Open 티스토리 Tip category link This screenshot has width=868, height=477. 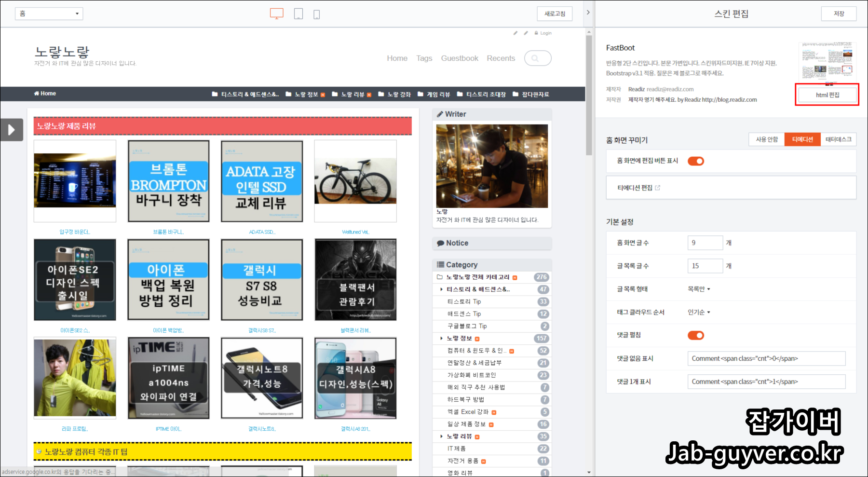point(464,302)
